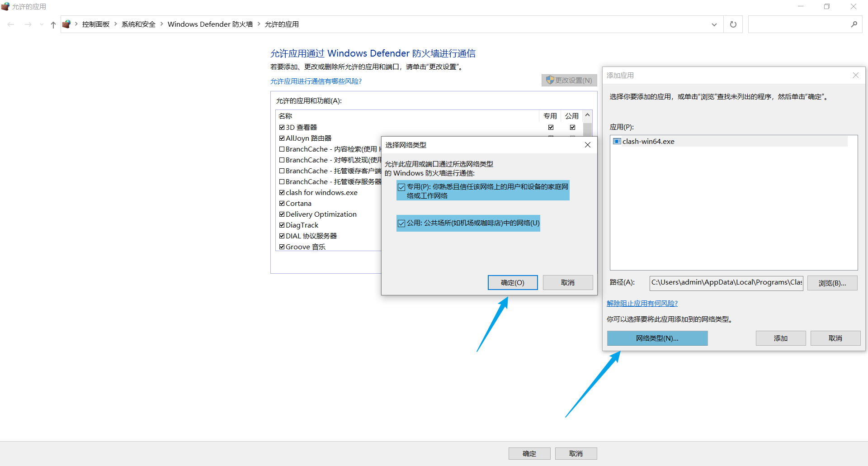Click the app list scrollbar thumb
Viewport: 868px width, 466px height.
[x=588, y=128]
